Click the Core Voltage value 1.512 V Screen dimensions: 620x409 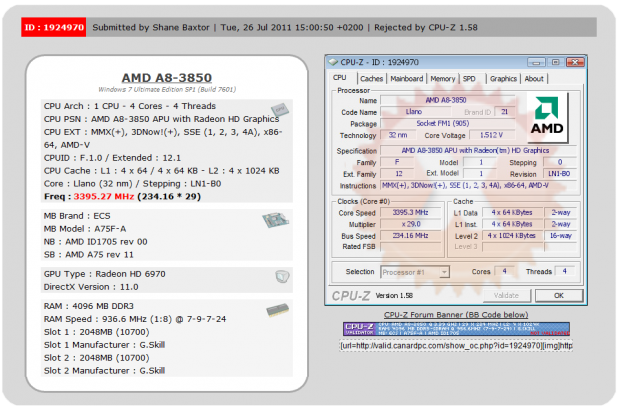pyautogui.click(x=492, y=135)
